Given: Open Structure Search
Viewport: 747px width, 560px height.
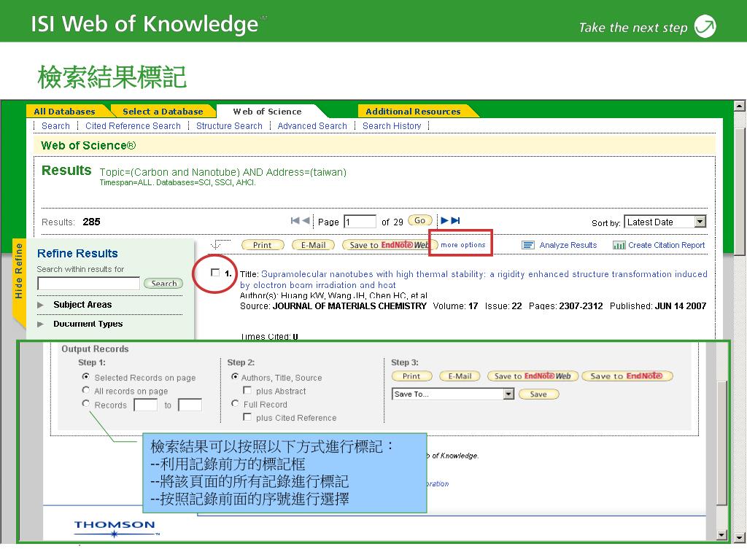Looking at the screenshot, I should pos(229,125).
